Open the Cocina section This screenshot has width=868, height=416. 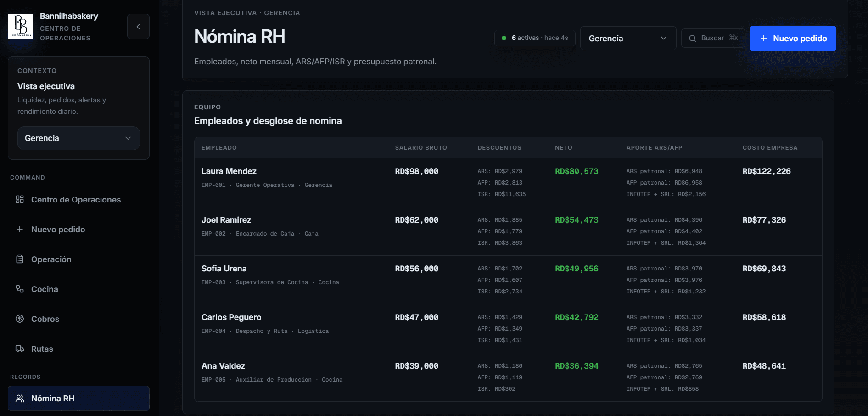coord(78,289)
